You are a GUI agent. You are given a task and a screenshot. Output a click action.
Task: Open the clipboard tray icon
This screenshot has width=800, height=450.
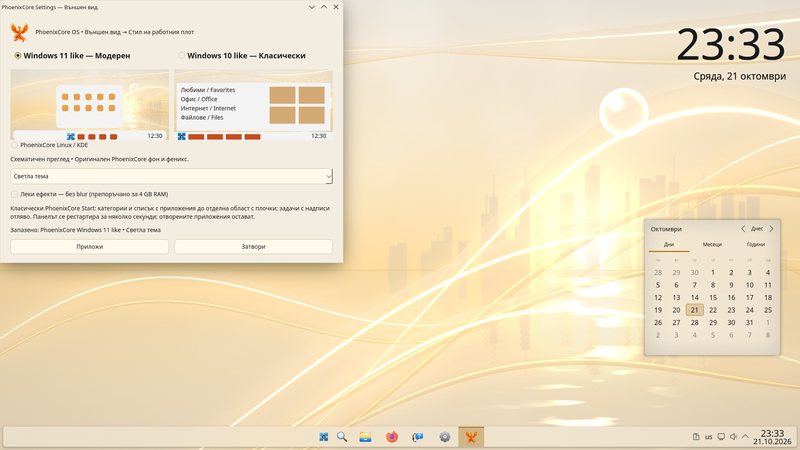point(696,437)
